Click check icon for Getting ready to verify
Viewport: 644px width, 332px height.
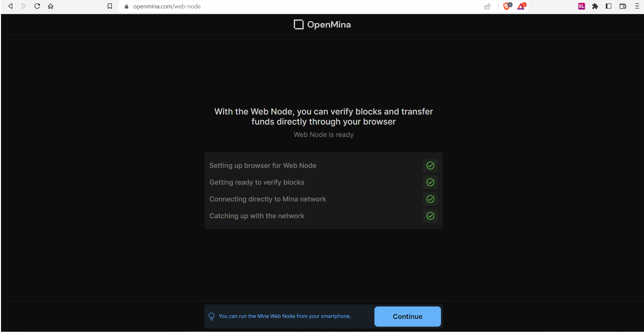point(430,182)
